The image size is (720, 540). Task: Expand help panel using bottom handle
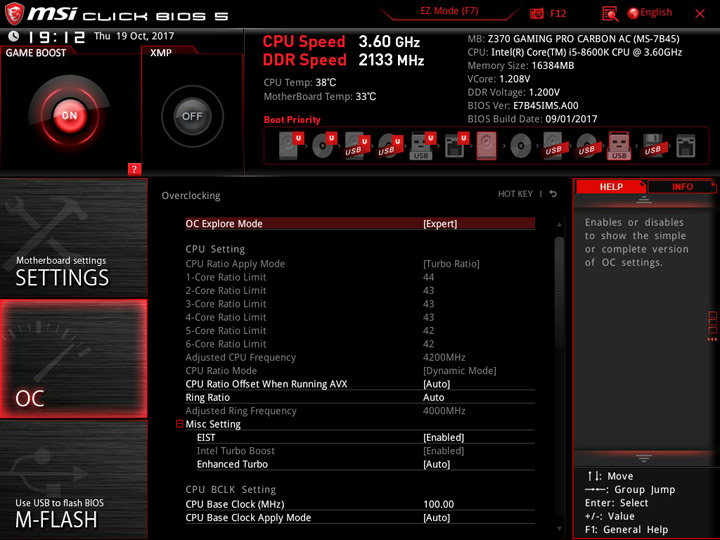(x=644, y=458)
